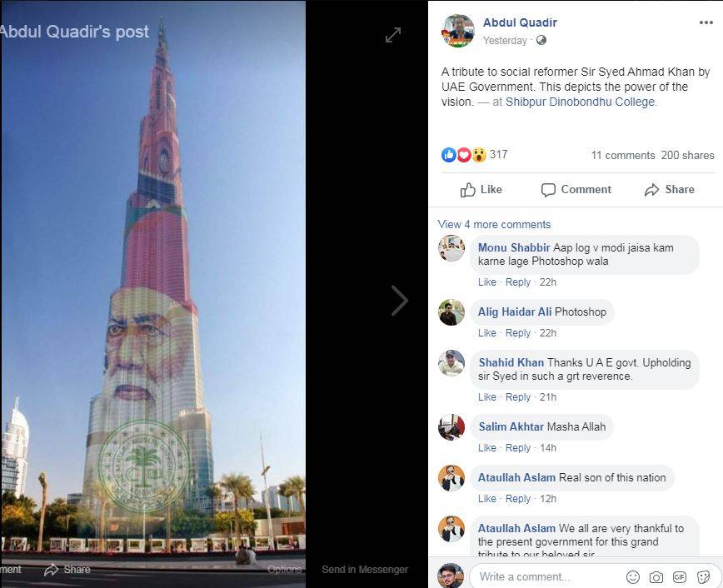Reply to Shahid Khan's comment
The width and height of the screenshot is (723, 588).
[x=518, y=397]
